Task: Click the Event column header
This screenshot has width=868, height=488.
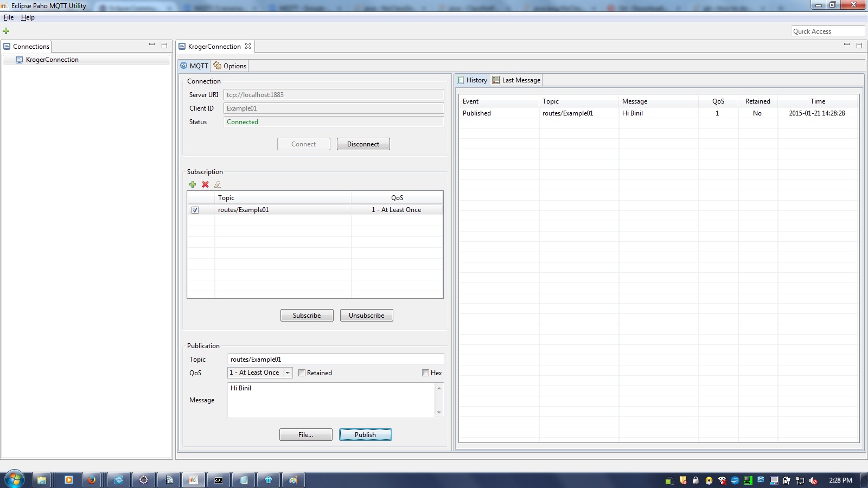Action: (499, 101)
